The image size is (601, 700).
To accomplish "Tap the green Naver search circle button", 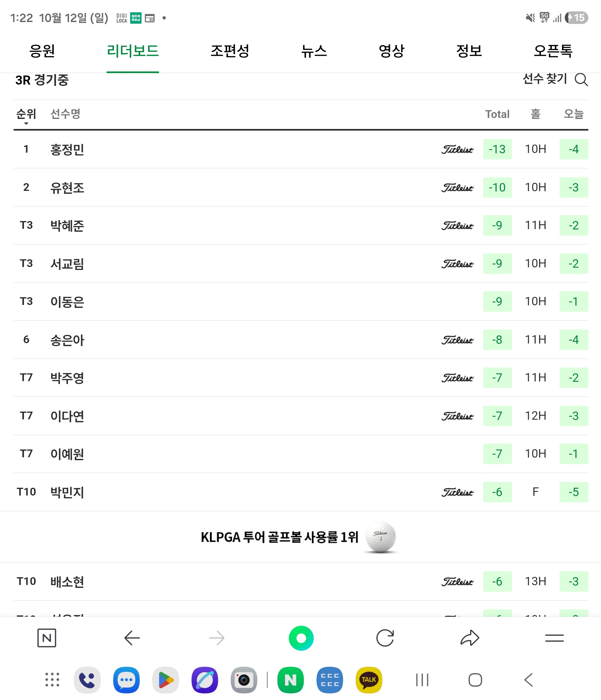I will [x=301, y=638].
